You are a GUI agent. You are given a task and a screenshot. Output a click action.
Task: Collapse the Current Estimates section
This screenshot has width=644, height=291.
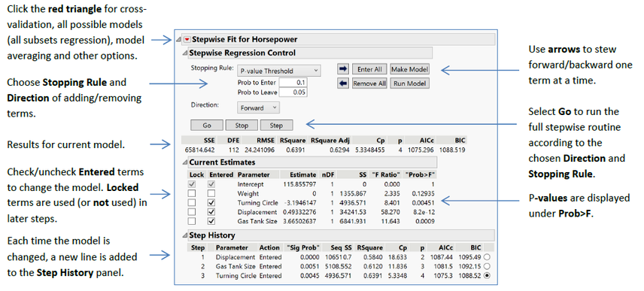pyautogui.click(x=185, y=162)
